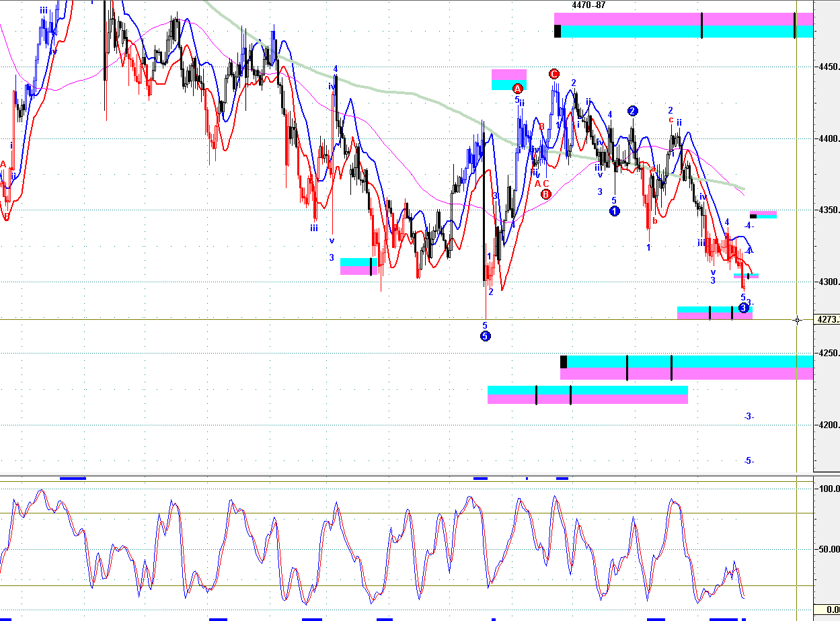Click the 4450 price axis label
Screen dimensions: 840x621
[827, 67]
